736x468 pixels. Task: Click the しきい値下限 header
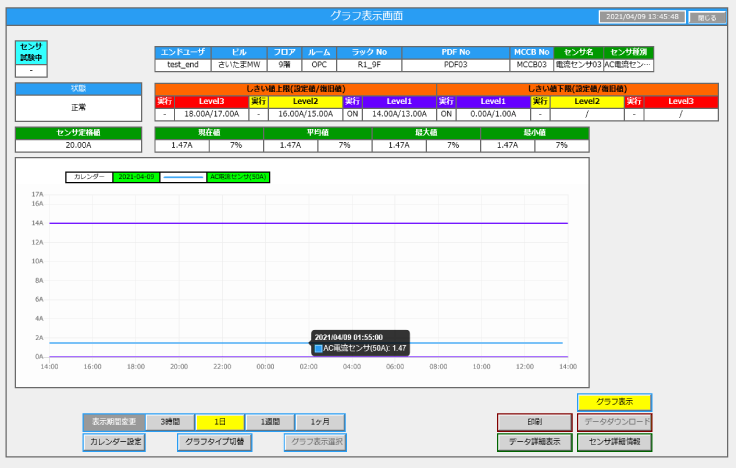(577, 89)
